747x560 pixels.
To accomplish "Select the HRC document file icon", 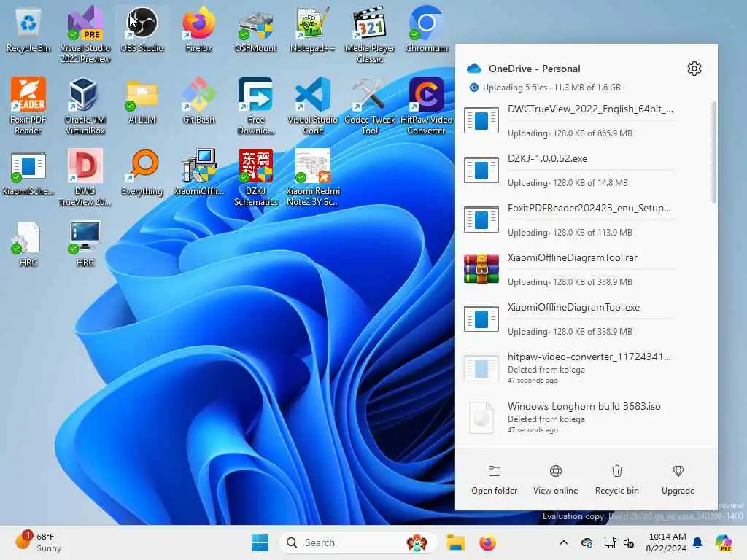I will pos(28,244).
